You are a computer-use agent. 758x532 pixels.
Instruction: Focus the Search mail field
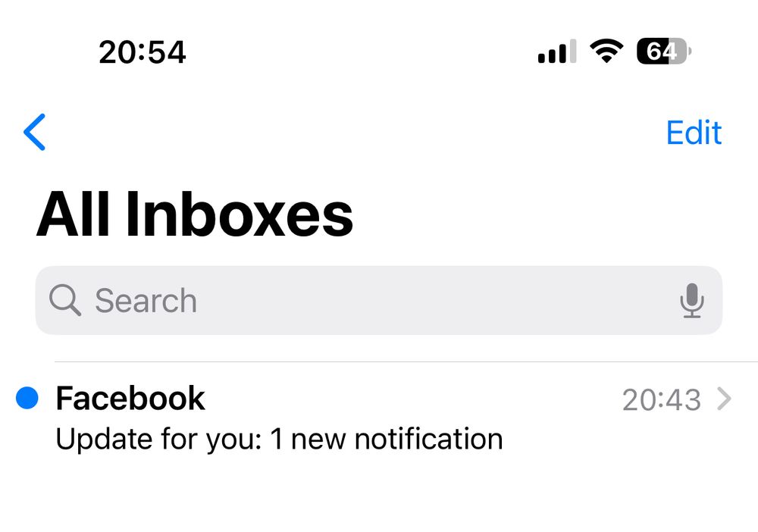pos(378,300)
